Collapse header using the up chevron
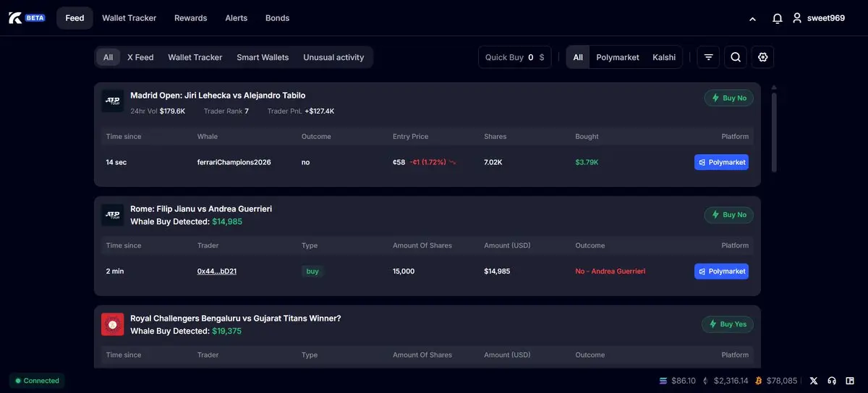 click(752, 19)
